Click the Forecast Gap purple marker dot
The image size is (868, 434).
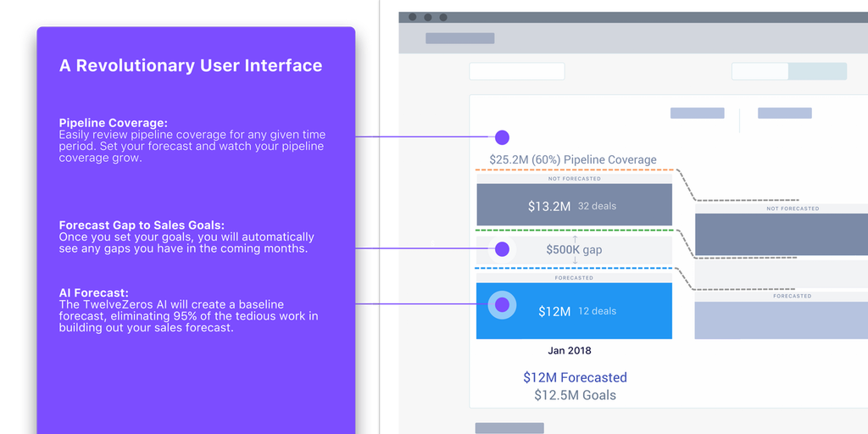502,249
